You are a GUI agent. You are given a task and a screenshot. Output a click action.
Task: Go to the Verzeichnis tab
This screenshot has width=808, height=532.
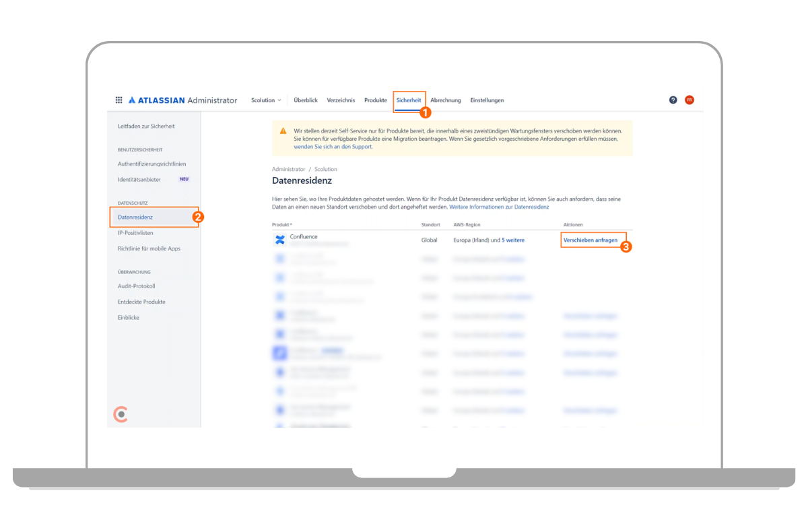[x=341, y=100]
